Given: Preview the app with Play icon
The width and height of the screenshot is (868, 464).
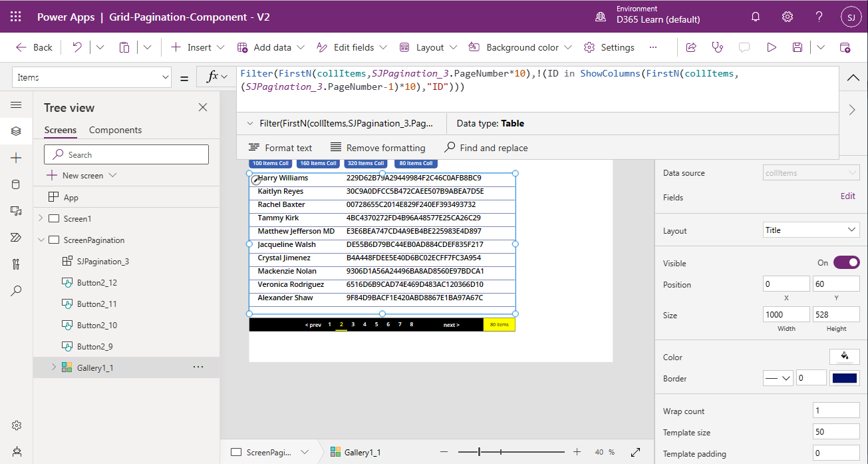Looking at the screenshot, I should (772, 47).
